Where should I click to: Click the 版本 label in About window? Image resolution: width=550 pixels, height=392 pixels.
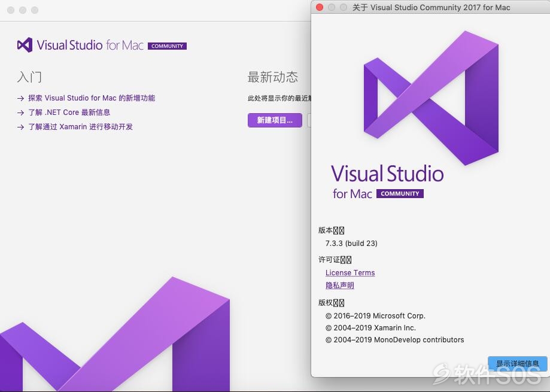pos(332,230)
